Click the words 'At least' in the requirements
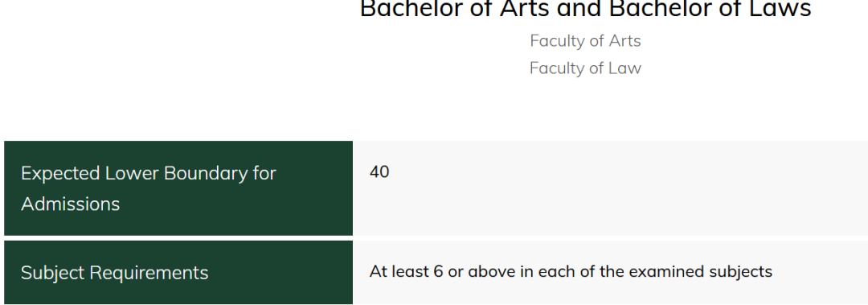Image resolution: width=868 pixels, height=305 pixels. click(x=399, y=272)
